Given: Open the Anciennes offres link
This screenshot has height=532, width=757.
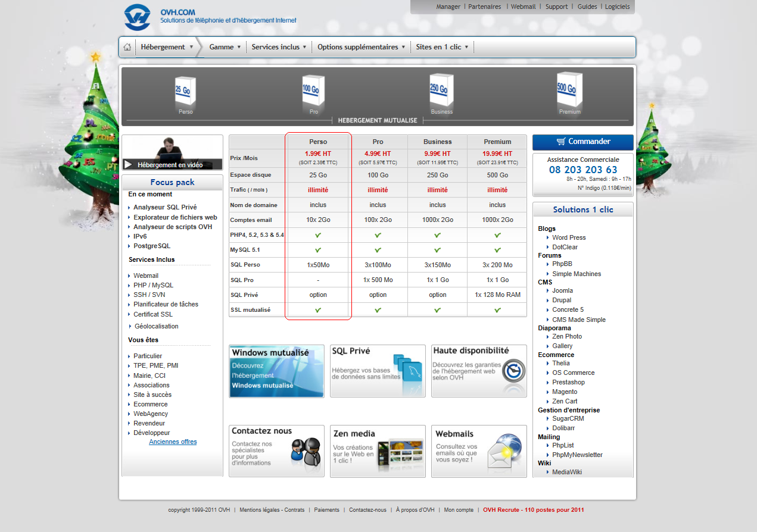Looking at the screenshot, I should pyautogui.click(x=173, y=442).
